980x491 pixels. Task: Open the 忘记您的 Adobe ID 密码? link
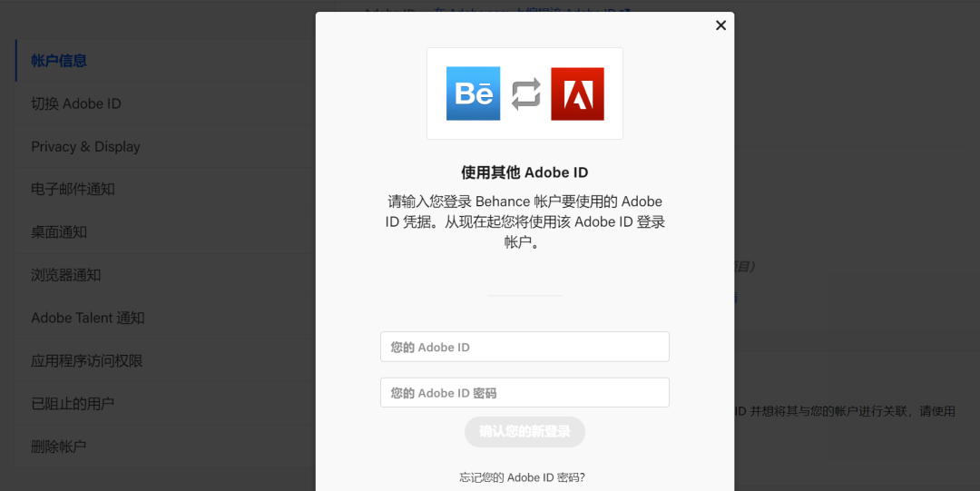(523, 477)
